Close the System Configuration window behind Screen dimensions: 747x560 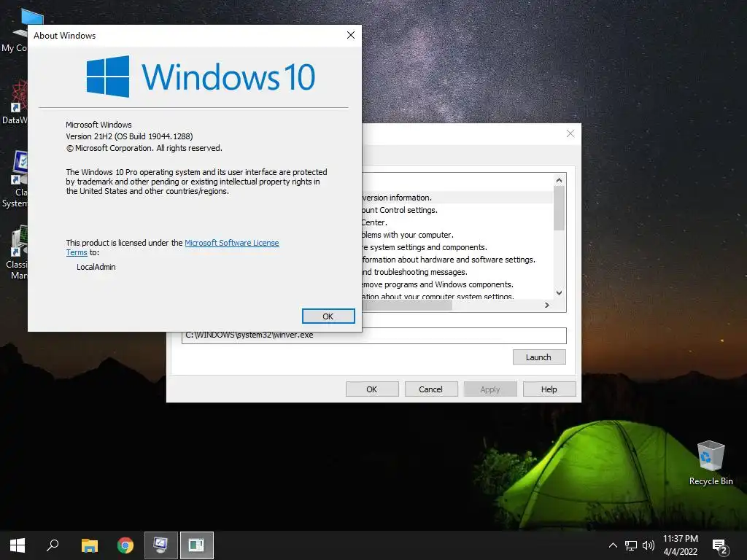pyautogui.click(x=570, y=134)
